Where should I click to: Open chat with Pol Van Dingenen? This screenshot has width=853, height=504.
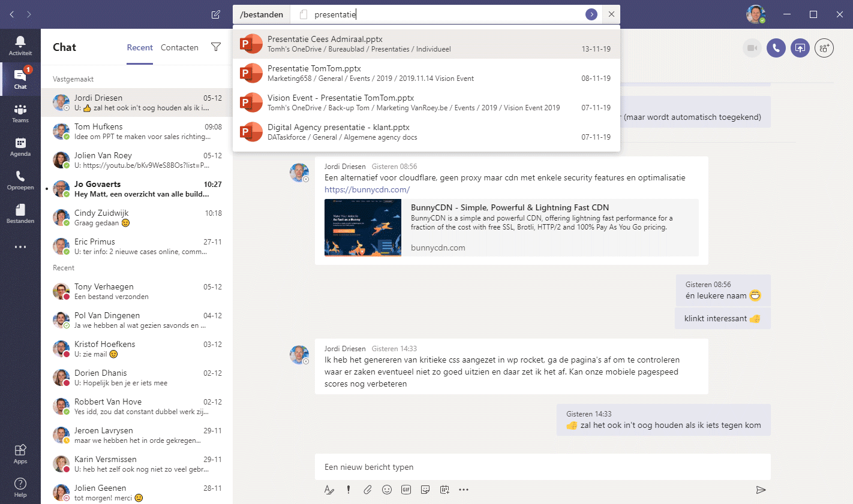(x=137, y=320)
